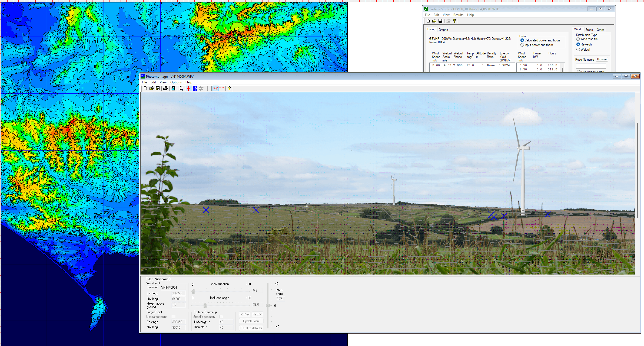Click the Open folder icon in Turbine Studio
Image resolution: width=644 pixels, height=346 pixels.
coord(434,21)
